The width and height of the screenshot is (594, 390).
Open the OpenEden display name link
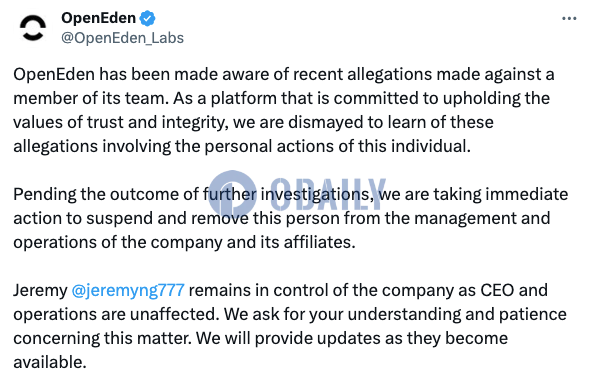[98, 18]
